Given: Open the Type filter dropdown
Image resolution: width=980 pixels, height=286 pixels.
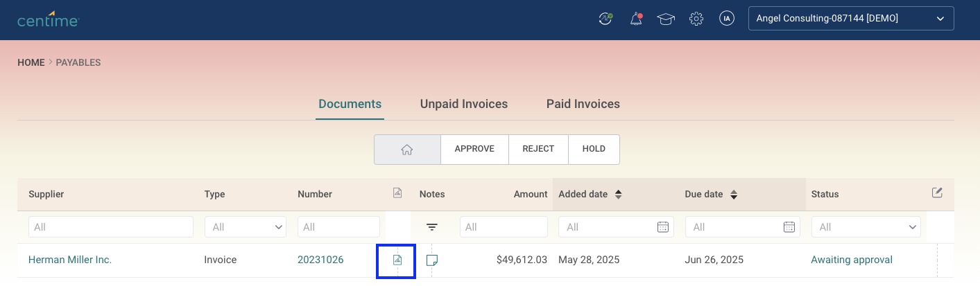Looking at the screenshot, I should coord(246,227).
